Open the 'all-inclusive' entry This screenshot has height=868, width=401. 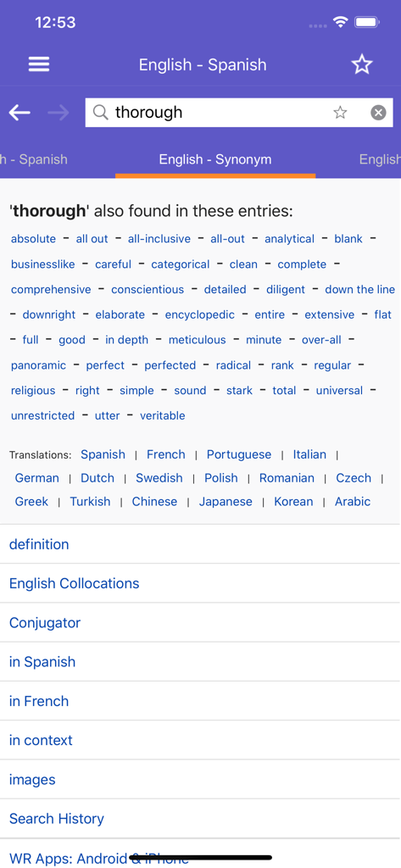pyautogui.click(x=159, y=238)
